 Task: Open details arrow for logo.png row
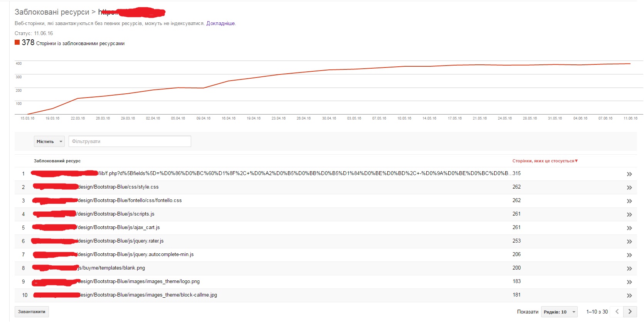point(629,282)
